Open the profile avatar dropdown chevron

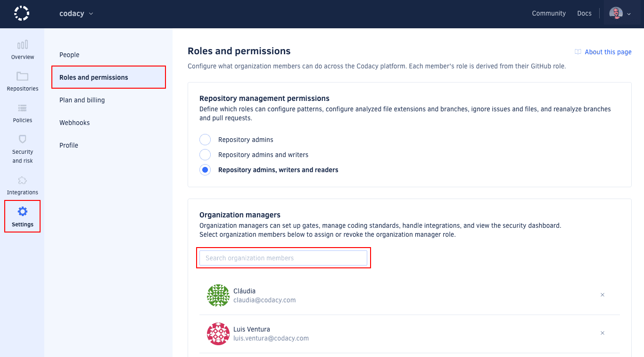629,14
